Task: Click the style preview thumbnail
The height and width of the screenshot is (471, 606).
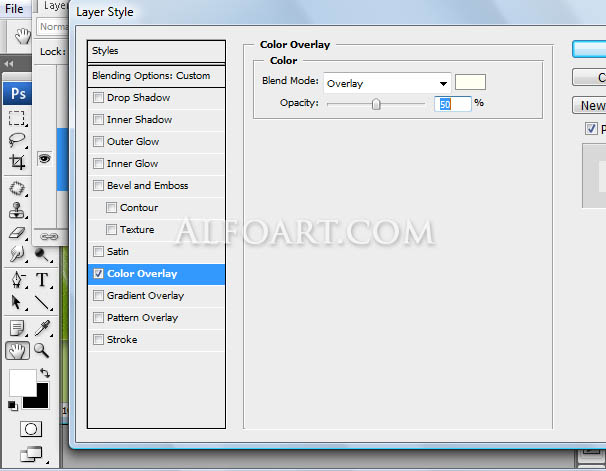Action: tap(594, 176)
